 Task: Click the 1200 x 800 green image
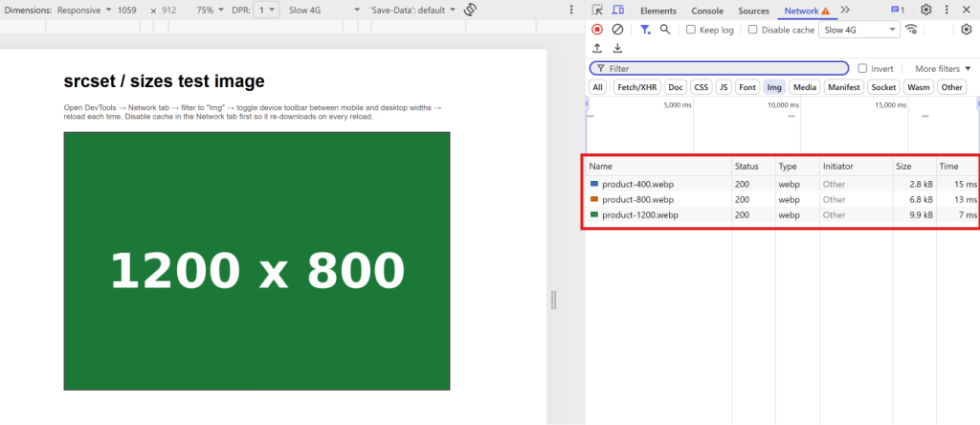click(256, 260)
